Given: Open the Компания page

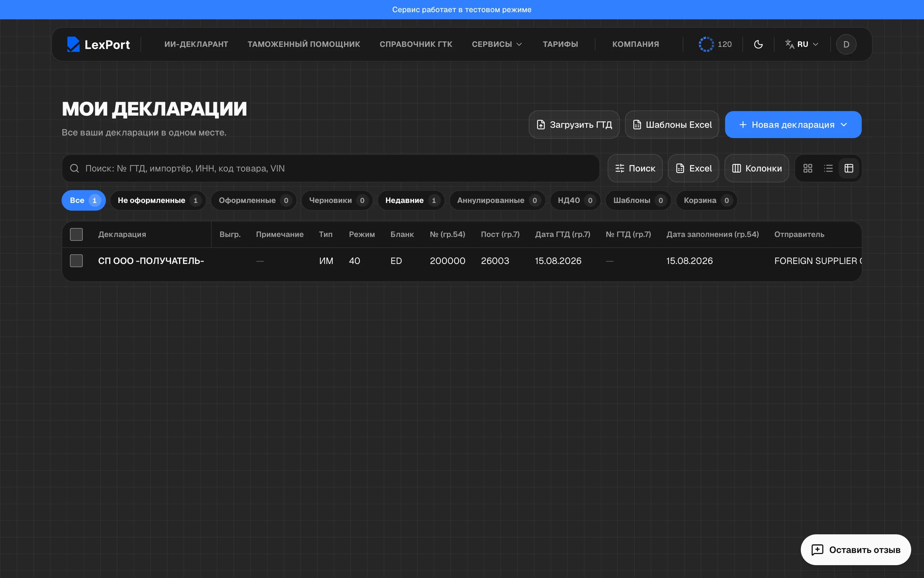Looking at the screenshot, I should click(636, 44).
